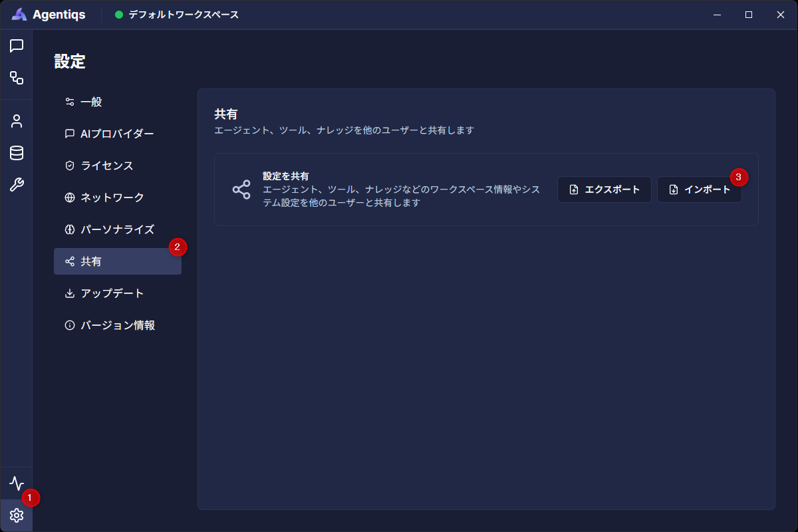Open the tools wrench icon
Viewport: 798px width, 532px height.
(17, 185)
